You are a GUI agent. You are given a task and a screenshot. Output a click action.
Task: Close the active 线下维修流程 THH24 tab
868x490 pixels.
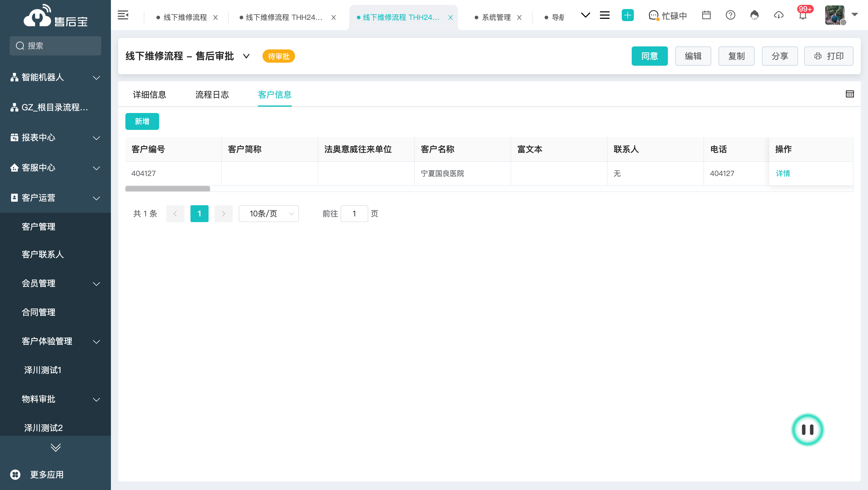[x=450, y=17]
